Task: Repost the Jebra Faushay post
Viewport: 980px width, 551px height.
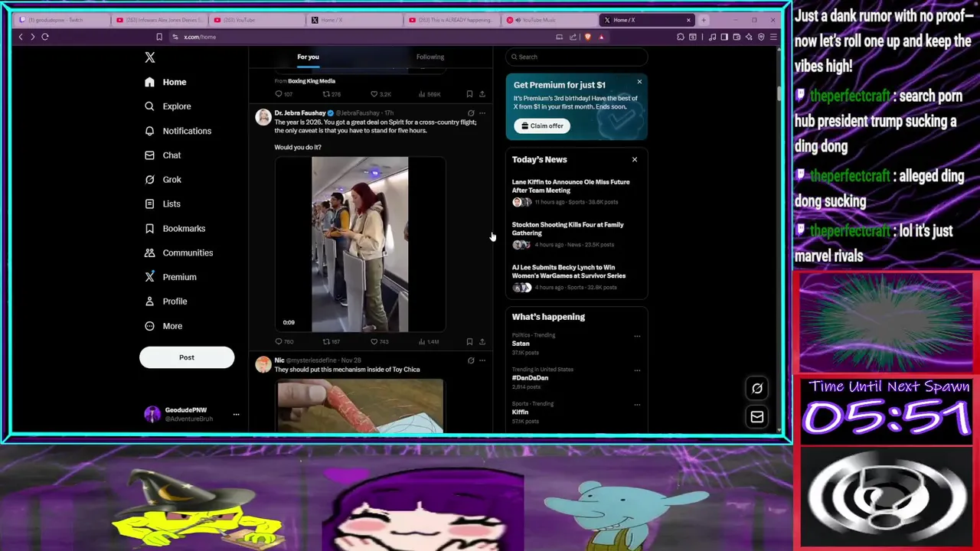Action: (331, 341)
